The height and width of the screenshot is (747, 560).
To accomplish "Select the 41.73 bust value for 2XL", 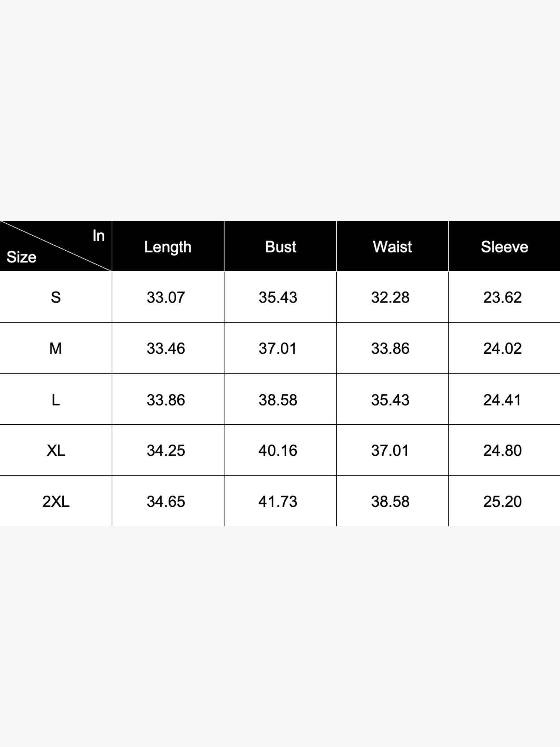I will pos(278,501).
